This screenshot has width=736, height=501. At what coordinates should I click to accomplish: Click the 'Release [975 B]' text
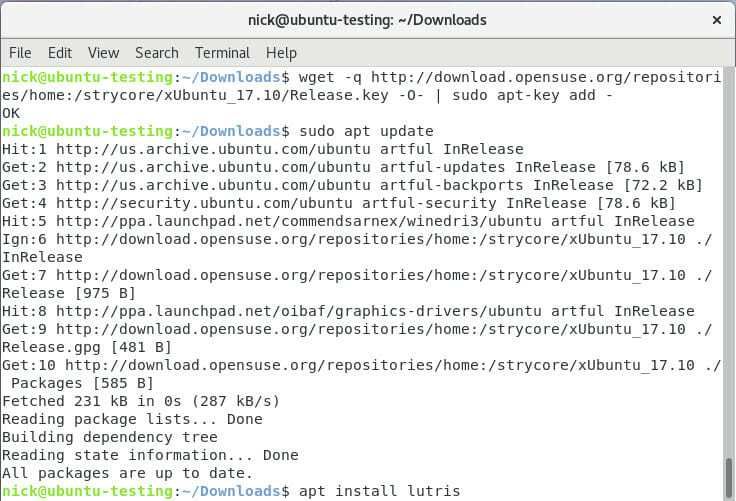(69, 293)
